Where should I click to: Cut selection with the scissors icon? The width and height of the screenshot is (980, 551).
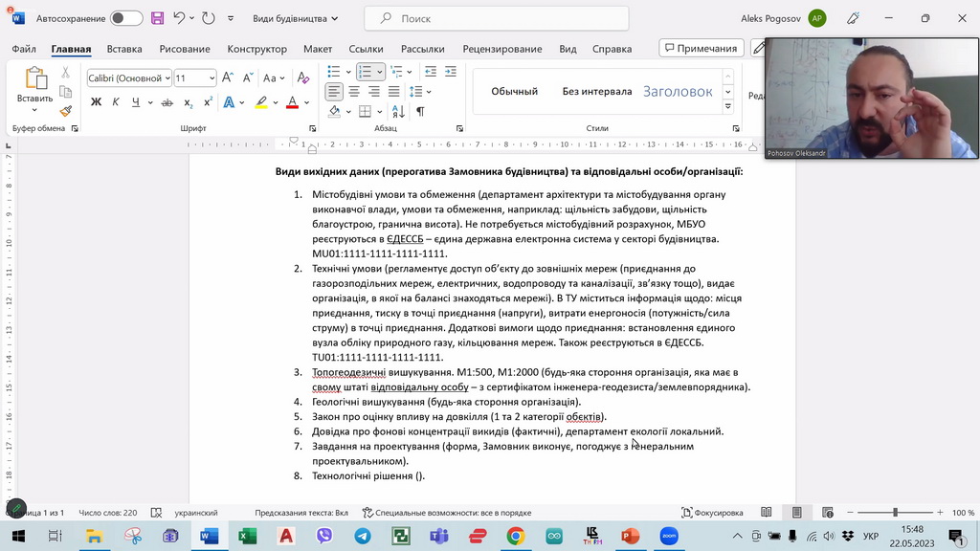pos(66,73)
